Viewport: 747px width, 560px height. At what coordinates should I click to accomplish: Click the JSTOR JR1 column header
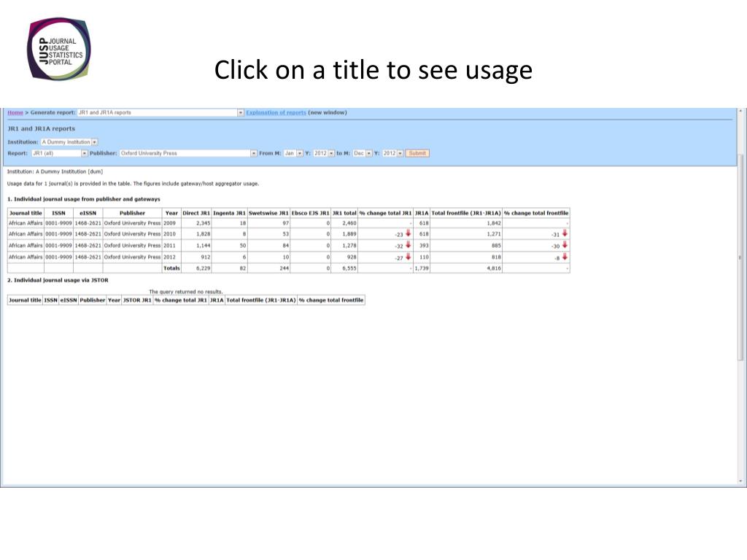tap(137, 300)
